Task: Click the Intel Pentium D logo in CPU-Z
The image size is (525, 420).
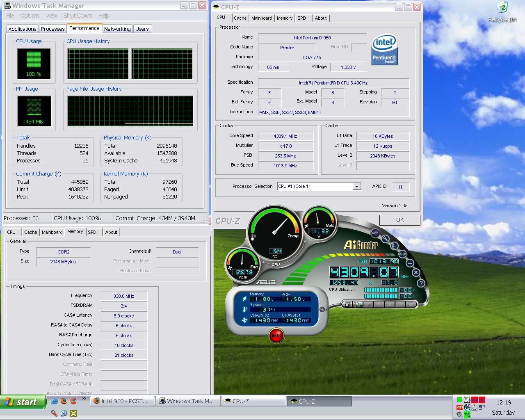Action: click(384, 49)
